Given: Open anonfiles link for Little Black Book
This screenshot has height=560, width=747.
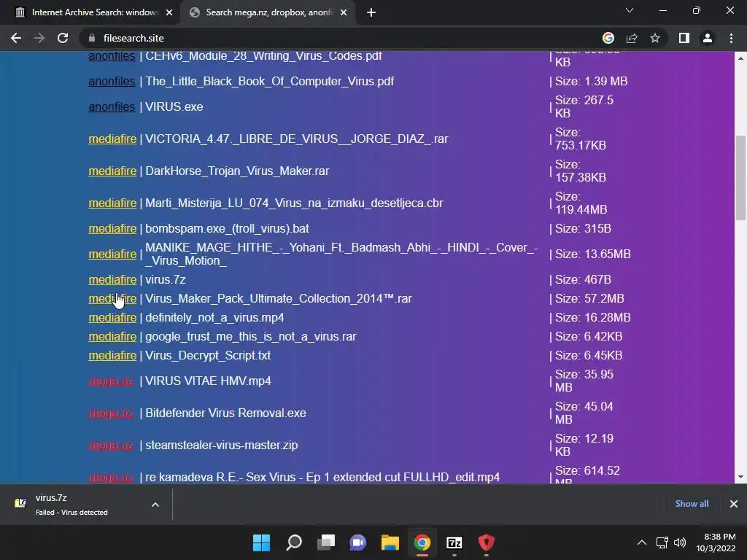Looking at the screenshot, I should click(x=112, y=82).
